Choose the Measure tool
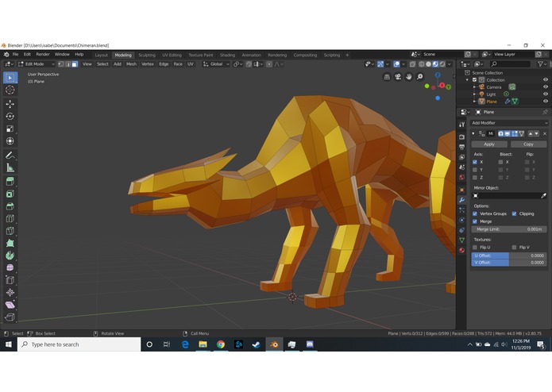 coord(10,167)
